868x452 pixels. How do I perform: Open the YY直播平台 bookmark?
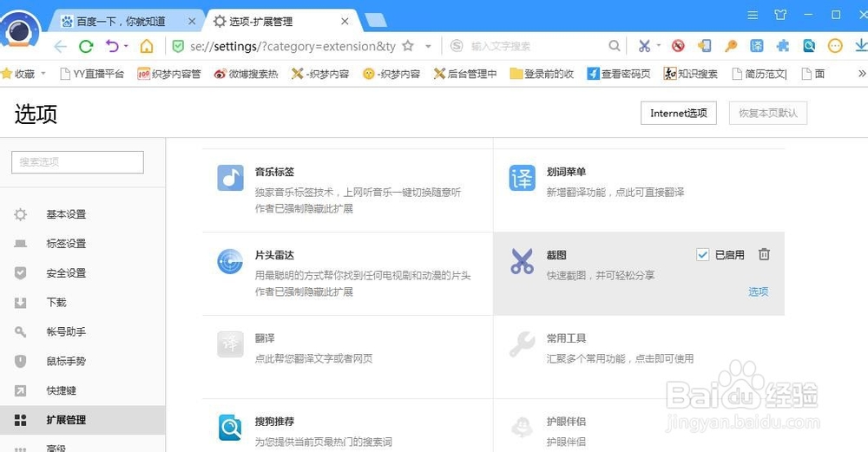tap(92, 74)
